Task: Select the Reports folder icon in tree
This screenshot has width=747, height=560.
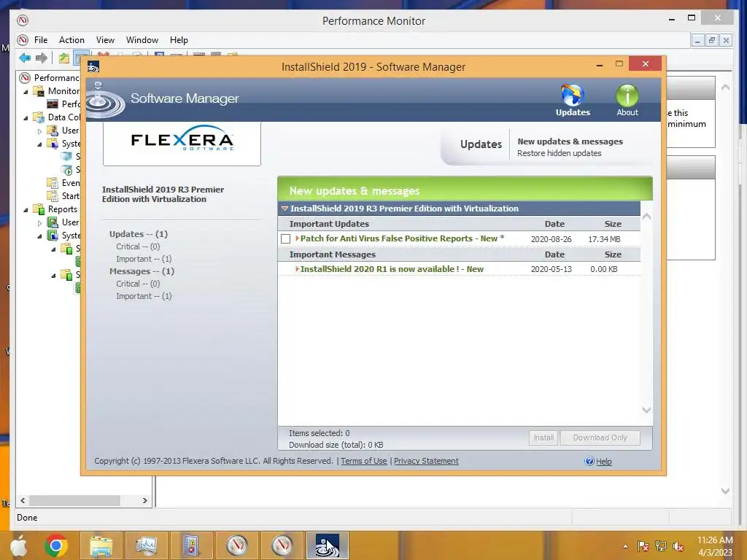Action: click(39, 209)
